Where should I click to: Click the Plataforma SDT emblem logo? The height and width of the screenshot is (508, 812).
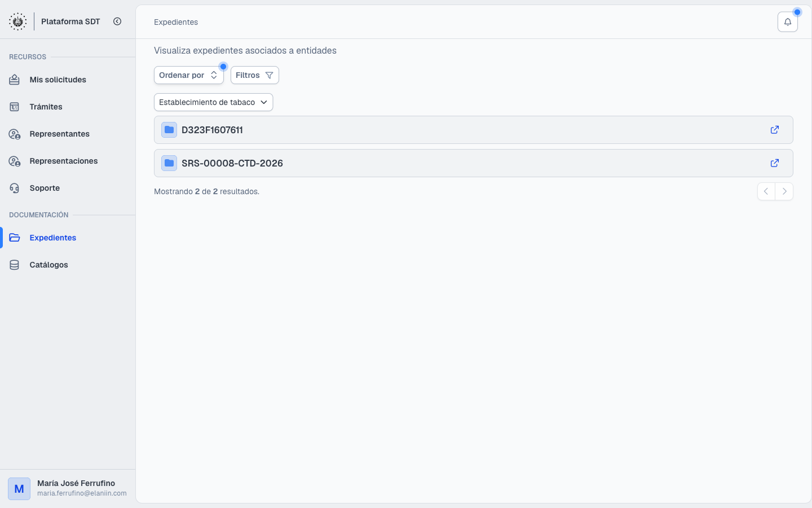[18, 21]
